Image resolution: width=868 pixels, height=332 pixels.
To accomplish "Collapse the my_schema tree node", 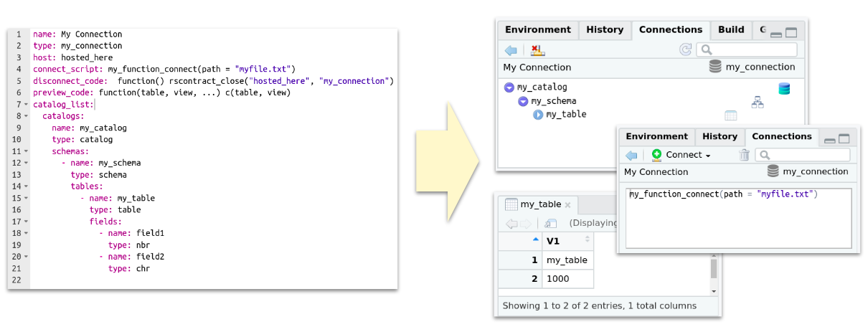I will click(x=524, y=101).
